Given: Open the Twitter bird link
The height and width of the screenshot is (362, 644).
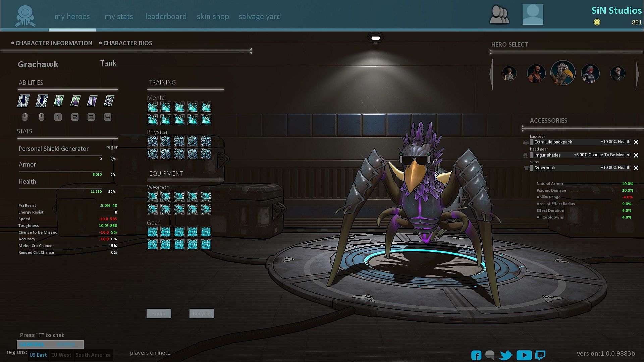Looking at the screenshot, I should (505, 355).
